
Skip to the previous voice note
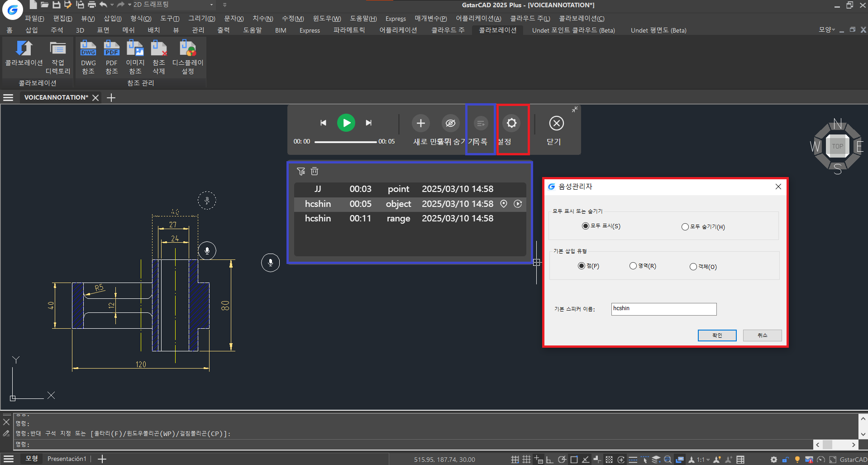(323, 123)
